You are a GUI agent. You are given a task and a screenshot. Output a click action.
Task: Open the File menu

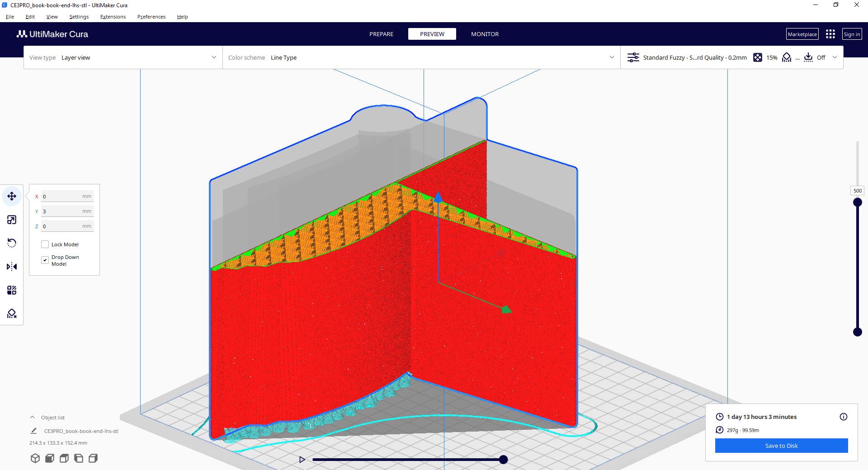(x=10, y=17)
